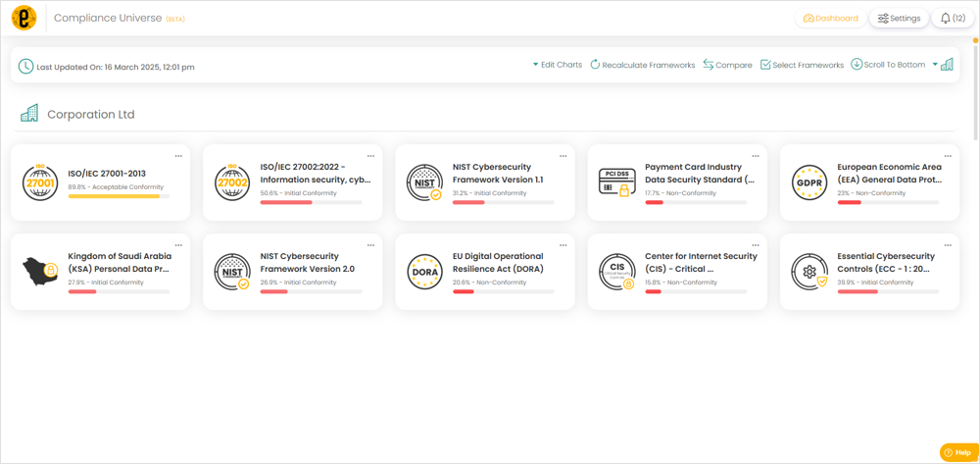The width and height of the screenshot is (980, 464).
Task: Open European Economic Area General Data title
Action: click(x=890, y=174)
